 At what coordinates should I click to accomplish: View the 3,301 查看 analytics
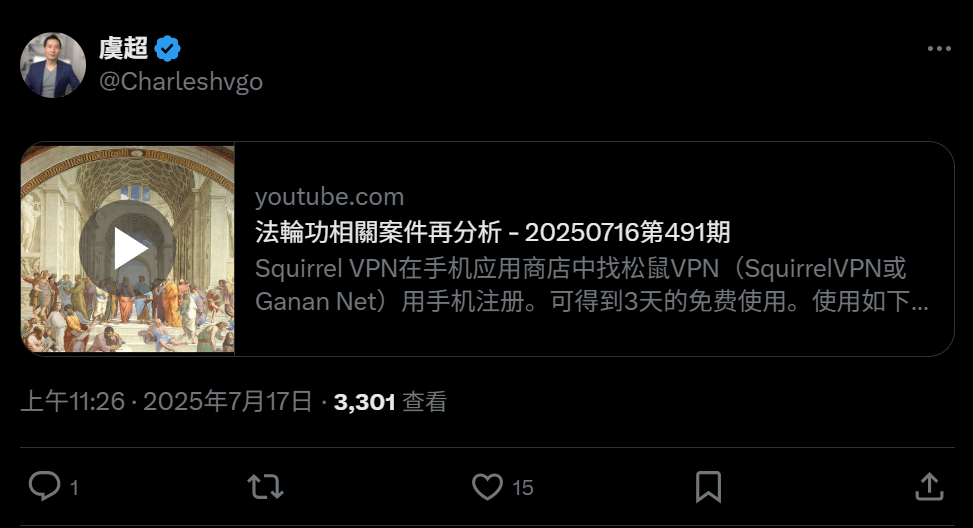click(390, 402)
